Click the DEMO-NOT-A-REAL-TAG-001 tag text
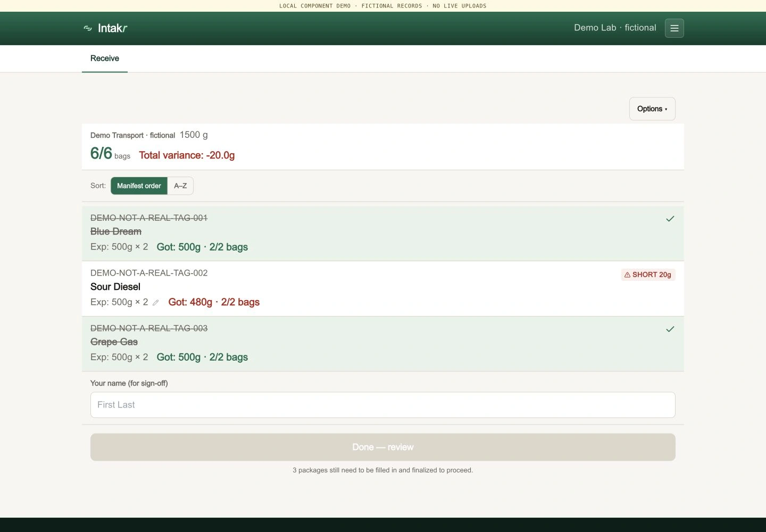The image size is (766, 532). coord(149,218)
